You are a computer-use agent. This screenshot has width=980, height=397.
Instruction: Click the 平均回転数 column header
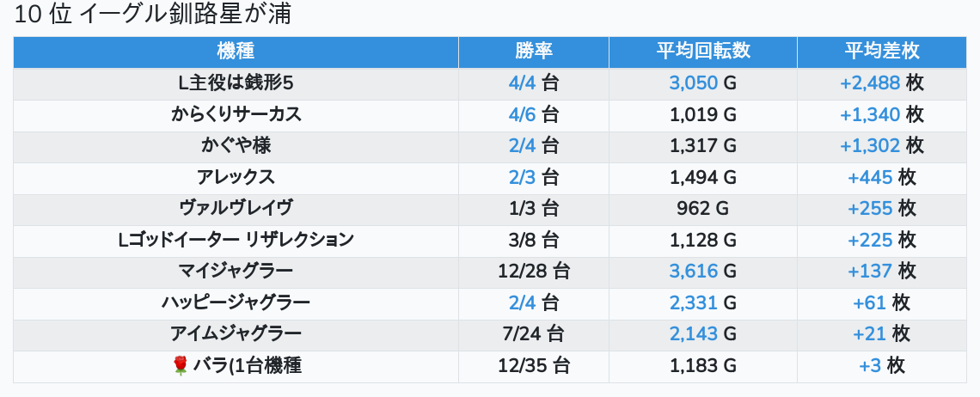(703, 51)
